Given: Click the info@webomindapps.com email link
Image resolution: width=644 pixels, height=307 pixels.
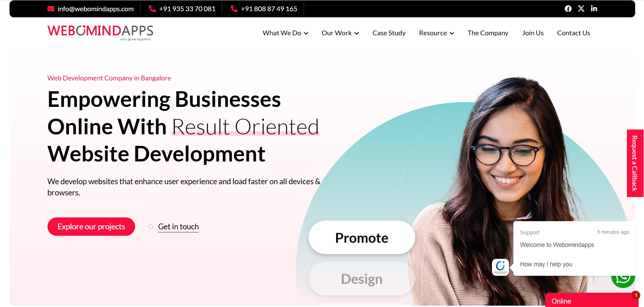Looking at the screenshot, I should (96, 9).
